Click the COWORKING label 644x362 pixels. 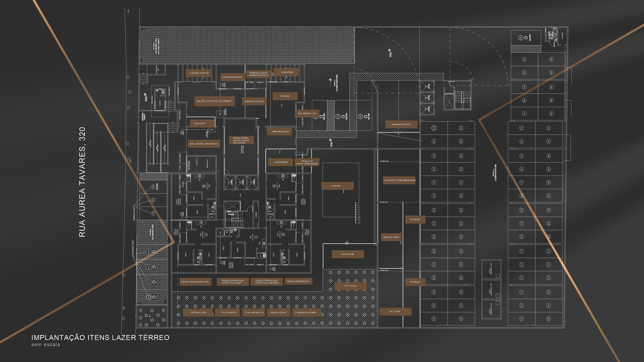[x=280, y=162]
